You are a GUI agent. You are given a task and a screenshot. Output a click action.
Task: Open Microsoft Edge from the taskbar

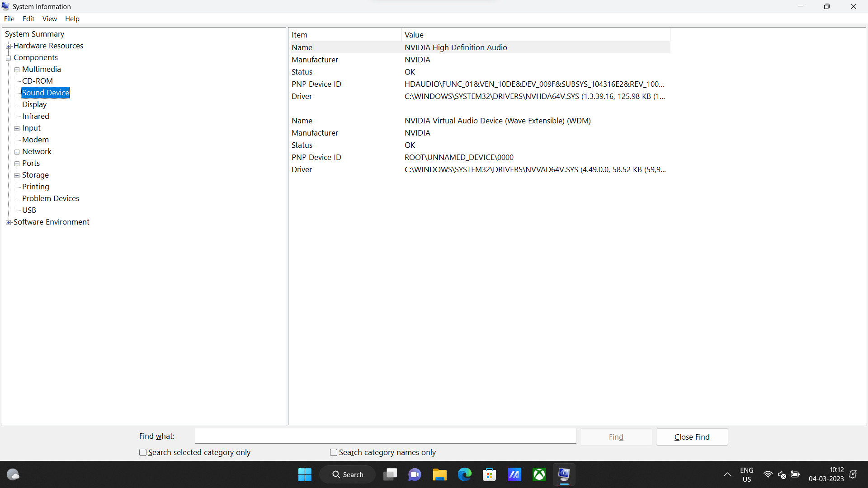(x=464, y=474)
